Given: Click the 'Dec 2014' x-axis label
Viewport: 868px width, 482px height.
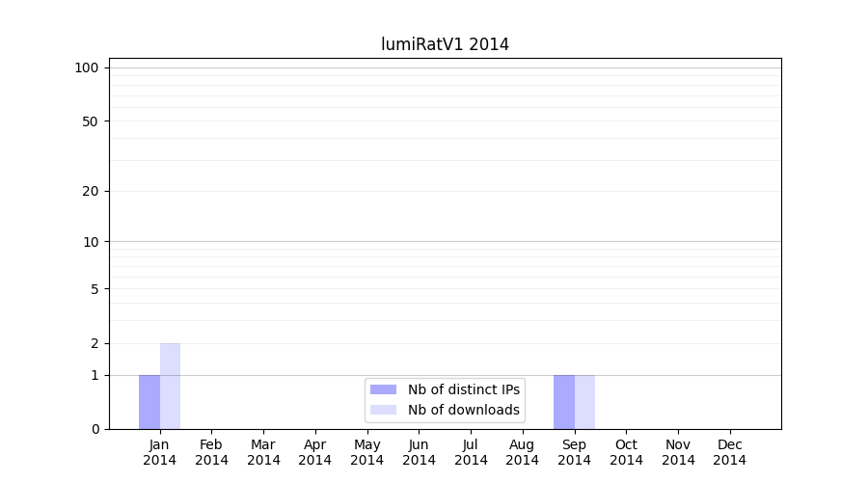Looking at the screenshot, I should point(730,452).
